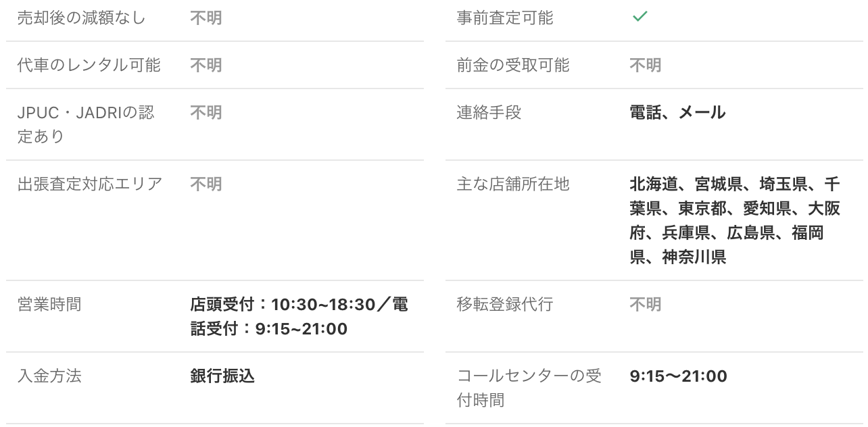Click the prefecture list starting with 北海道
This screenshot has height=427, width=868.
pyautogui.click(x=735, y=220)
